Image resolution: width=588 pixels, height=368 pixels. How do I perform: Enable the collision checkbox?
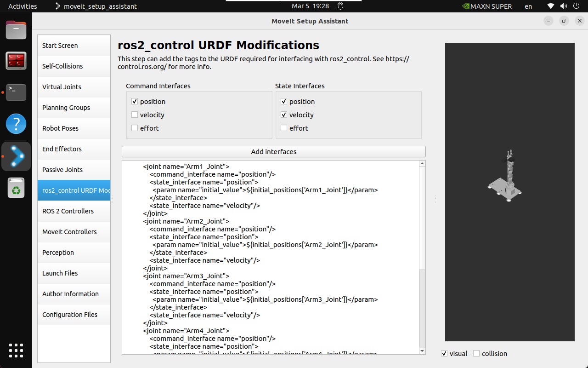[x=476, y=354]
